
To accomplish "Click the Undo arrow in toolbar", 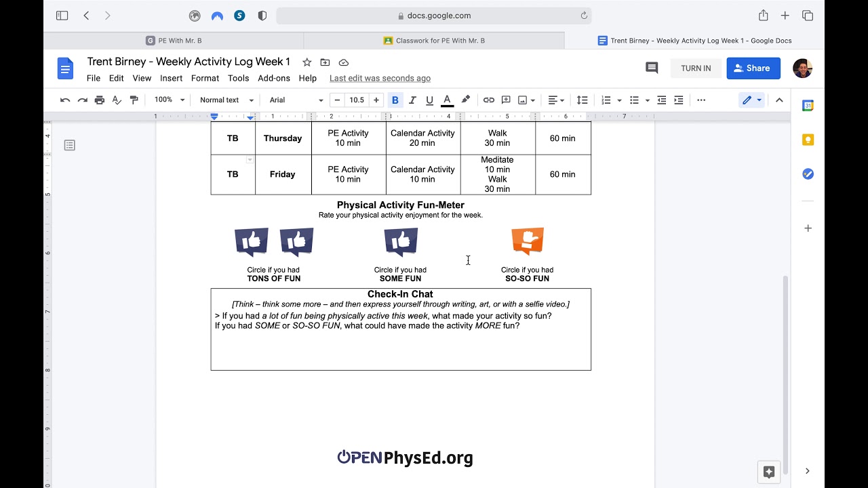I will click(65, 100).
